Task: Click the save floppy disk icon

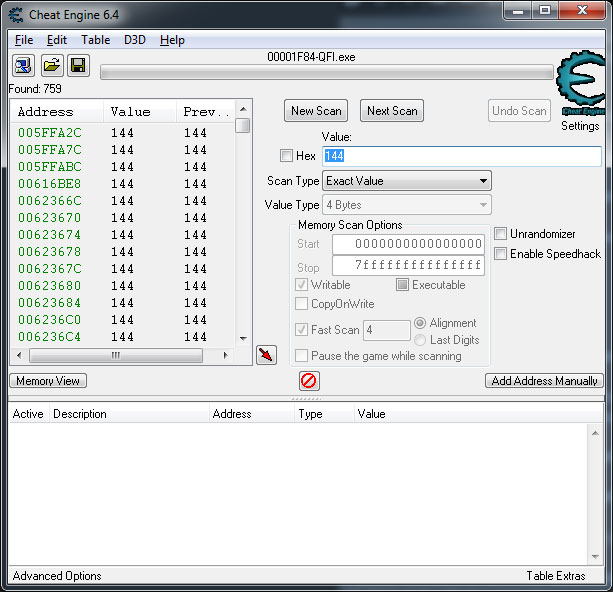Action: pyautogui.click(x=79, y=65)
